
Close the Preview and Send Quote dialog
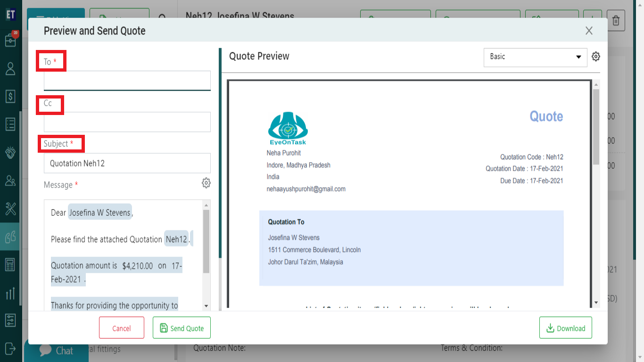point(589,31)
